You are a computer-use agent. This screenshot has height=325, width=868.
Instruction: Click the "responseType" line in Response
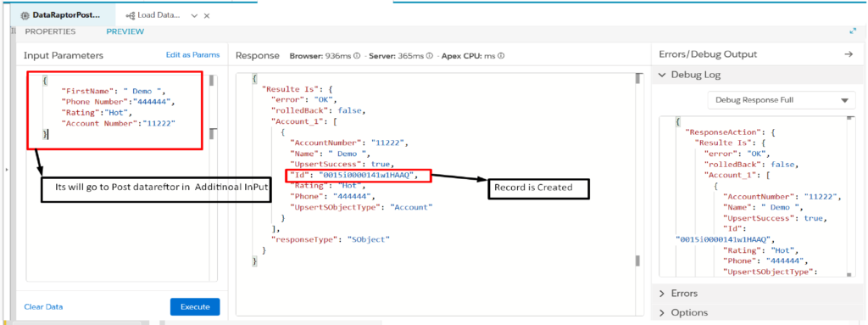pyautogui.click(x=331, y=239)
